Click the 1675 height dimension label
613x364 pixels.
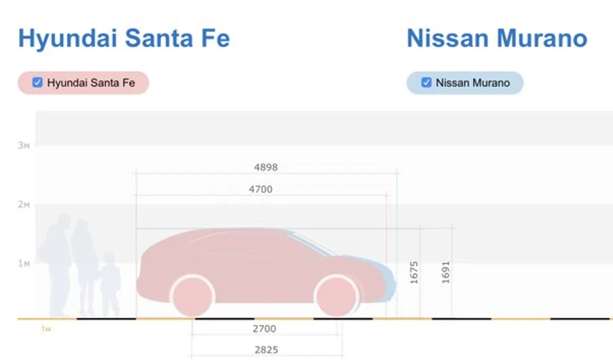414,272
